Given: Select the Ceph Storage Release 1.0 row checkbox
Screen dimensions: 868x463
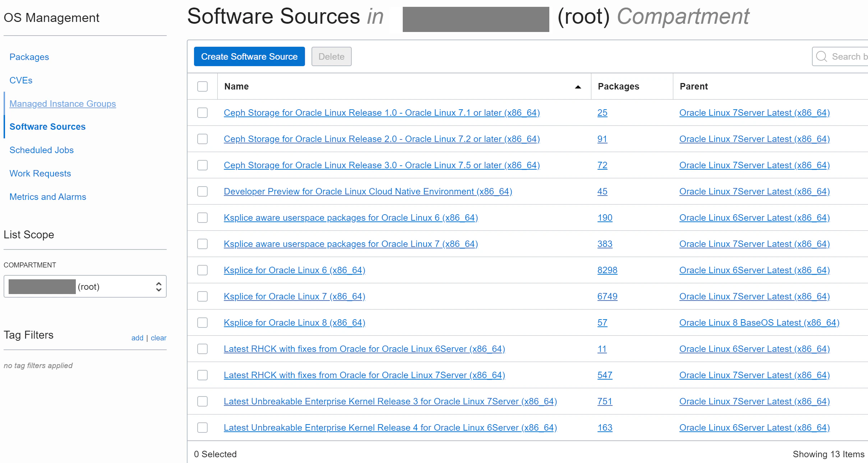Looking at the screenshot, I should [202, 113].
